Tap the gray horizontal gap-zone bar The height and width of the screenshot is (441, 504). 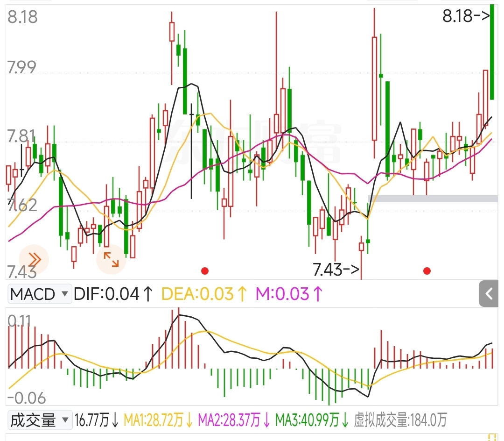pos(433,199)
